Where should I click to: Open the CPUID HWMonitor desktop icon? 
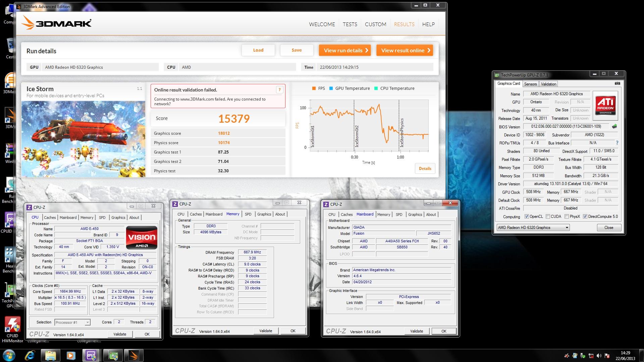tap(12, 329)
